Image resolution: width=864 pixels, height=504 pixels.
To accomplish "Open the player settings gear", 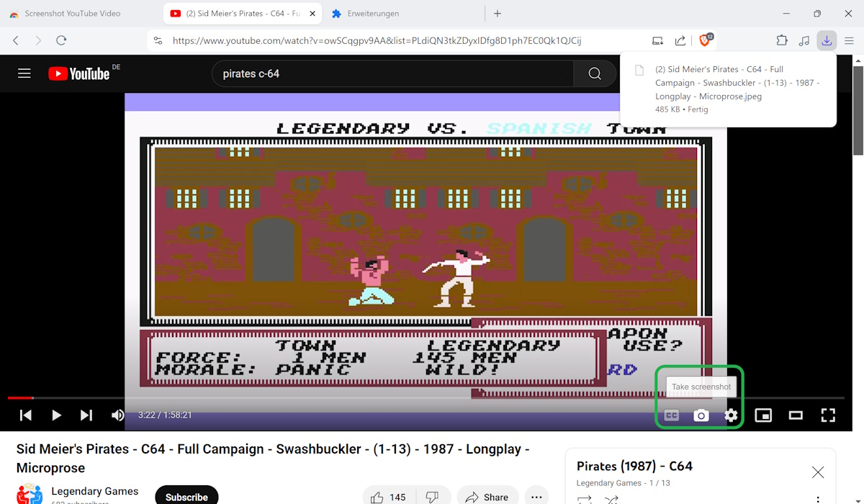I will point(731,415).
